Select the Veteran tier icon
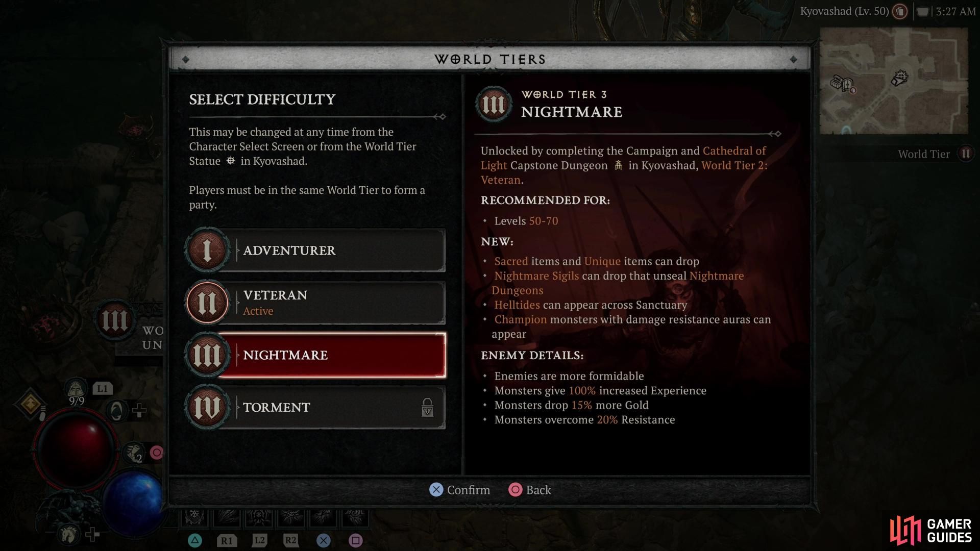 click(x=207, y=302)
